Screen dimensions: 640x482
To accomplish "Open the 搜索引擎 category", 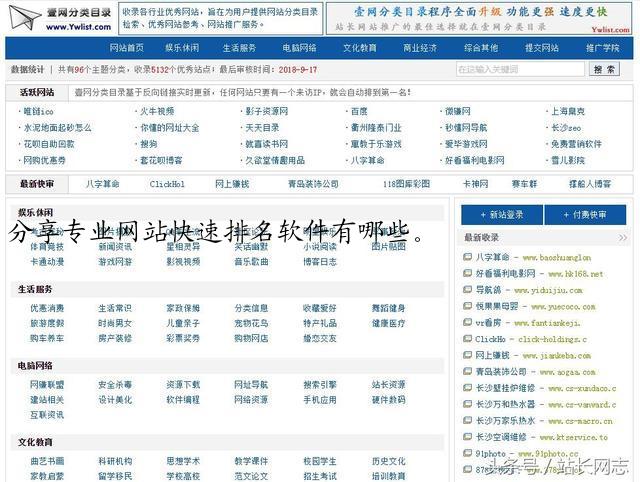I will click(320, 384).
